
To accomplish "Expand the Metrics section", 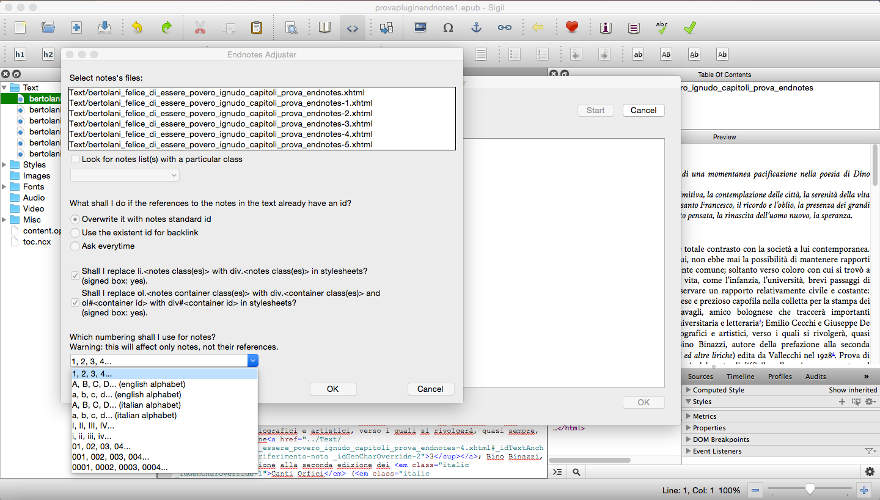I will tap(688, 416).
